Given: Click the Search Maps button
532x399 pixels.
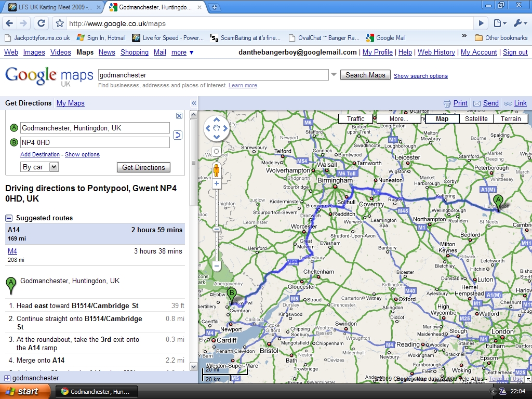Looking at the screenshot, I should [365, 75].
